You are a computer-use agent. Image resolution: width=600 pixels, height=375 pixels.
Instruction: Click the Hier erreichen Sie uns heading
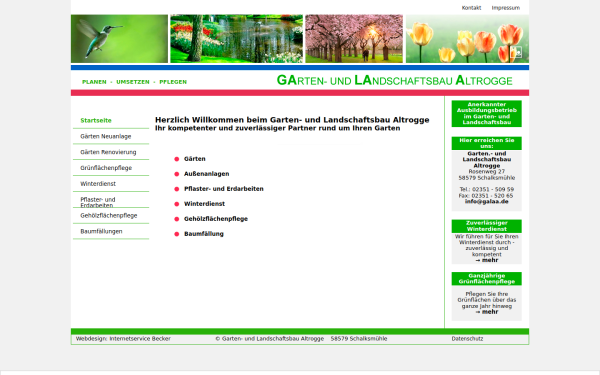pyautogui.click(x=486, y=143)
